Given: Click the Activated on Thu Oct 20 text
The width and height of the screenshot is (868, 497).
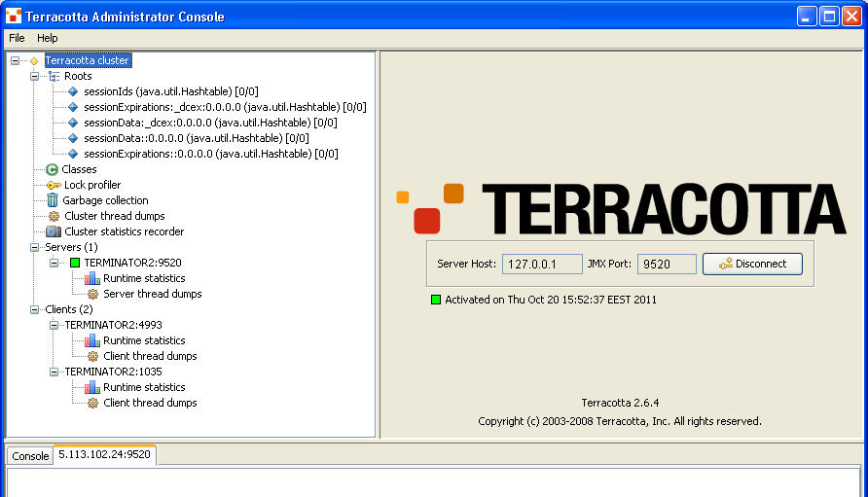Looking at the screenshot, I should pyautogui.click(x=551, y=300).
